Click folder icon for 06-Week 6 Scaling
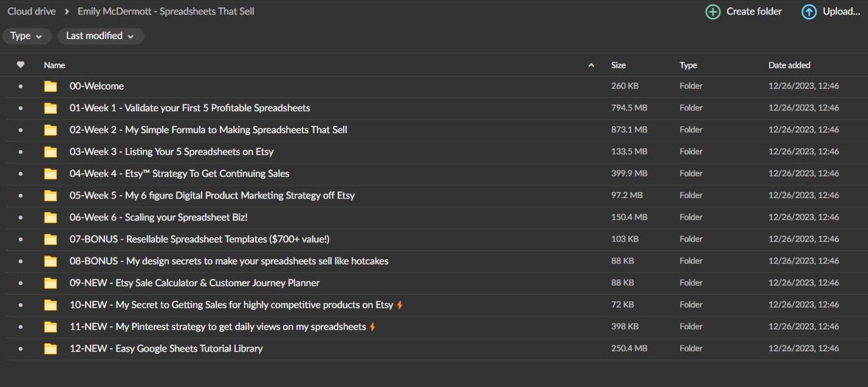868x387 pixels. (50, 217)
